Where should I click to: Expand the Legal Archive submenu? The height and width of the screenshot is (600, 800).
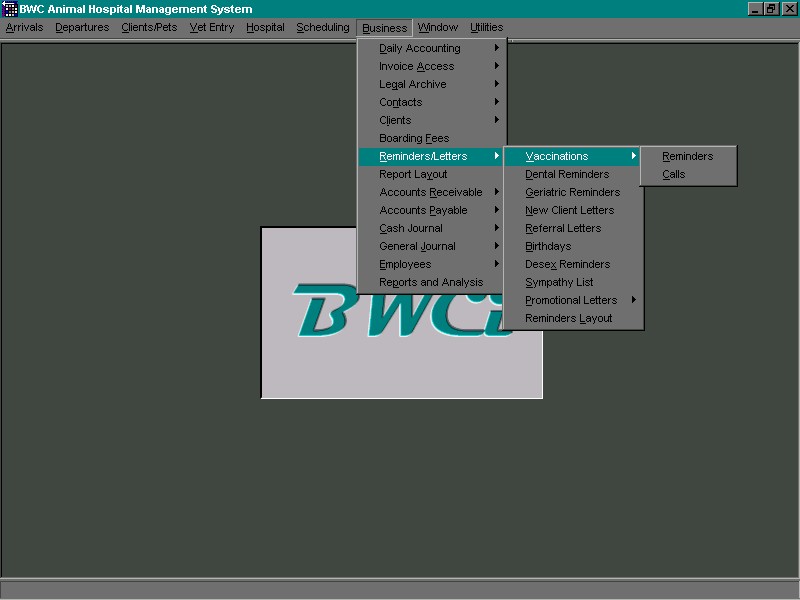tap(432, 84)
